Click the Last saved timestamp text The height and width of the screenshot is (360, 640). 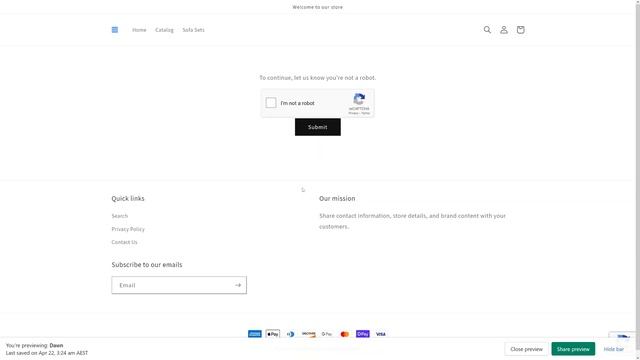(47, 353)
